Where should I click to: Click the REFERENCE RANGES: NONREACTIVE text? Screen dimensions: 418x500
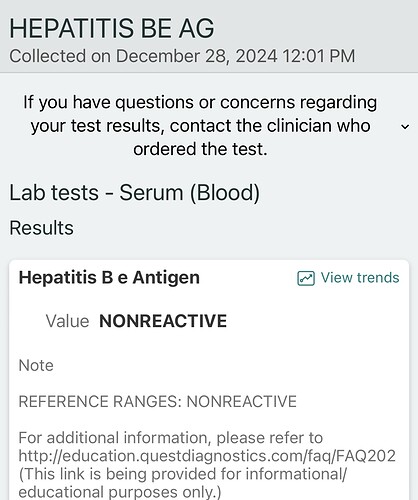(x=157, y=401)
